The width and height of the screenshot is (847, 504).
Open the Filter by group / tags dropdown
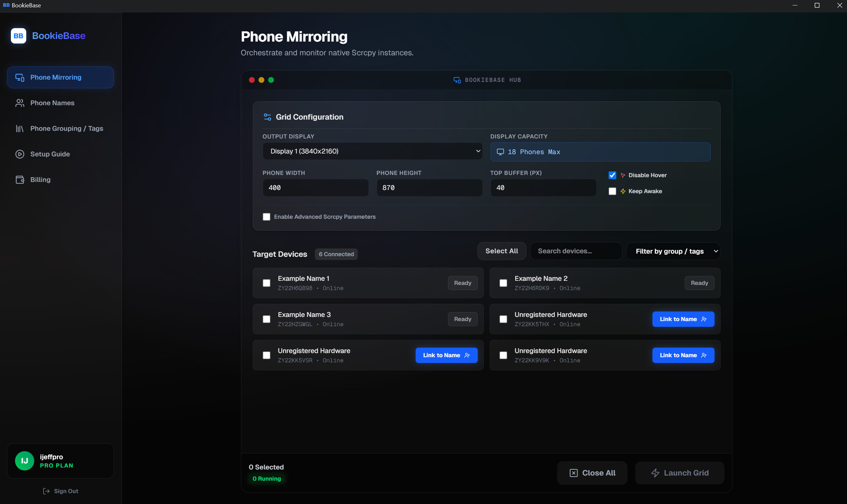[x=673, y=251]
